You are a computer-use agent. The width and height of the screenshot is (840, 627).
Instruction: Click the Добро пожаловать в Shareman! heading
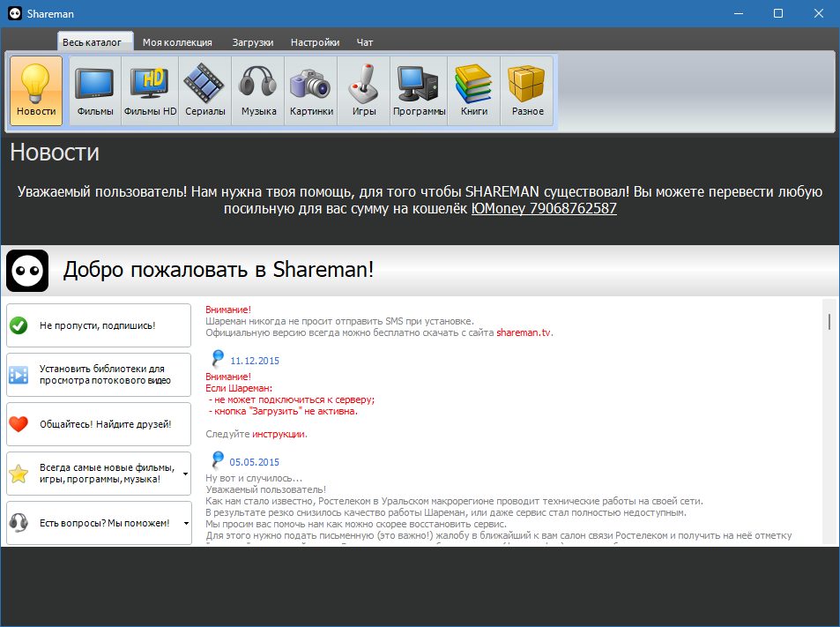(219, 270)
